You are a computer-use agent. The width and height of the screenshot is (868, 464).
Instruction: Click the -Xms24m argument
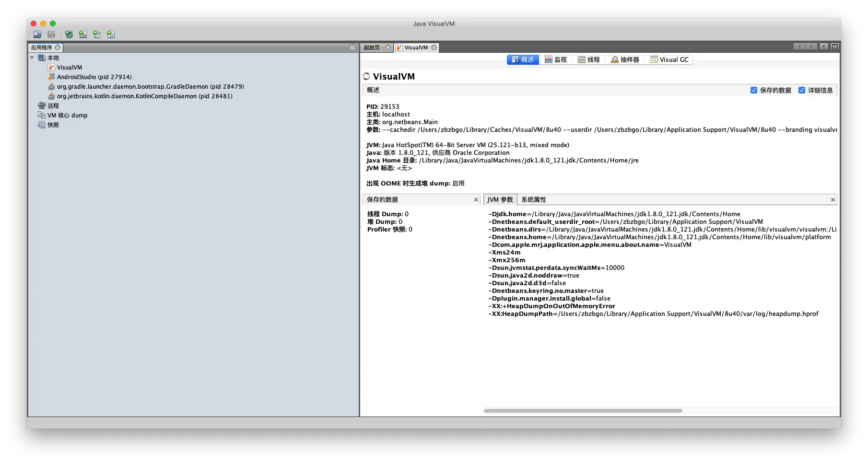coord(504,253)
